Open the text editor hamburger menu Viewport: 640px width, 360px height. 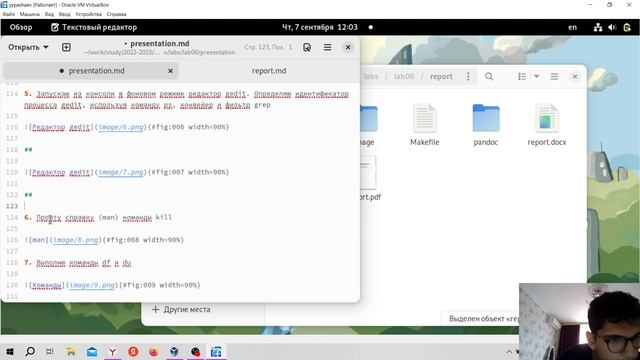pyautogui.click(x=327, y=47)
